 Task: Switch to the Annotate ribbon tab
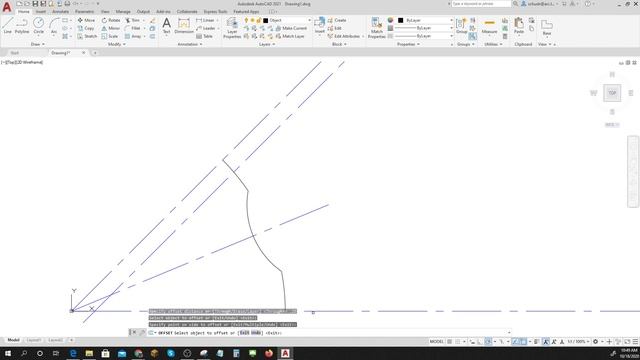tap(60, 12)
